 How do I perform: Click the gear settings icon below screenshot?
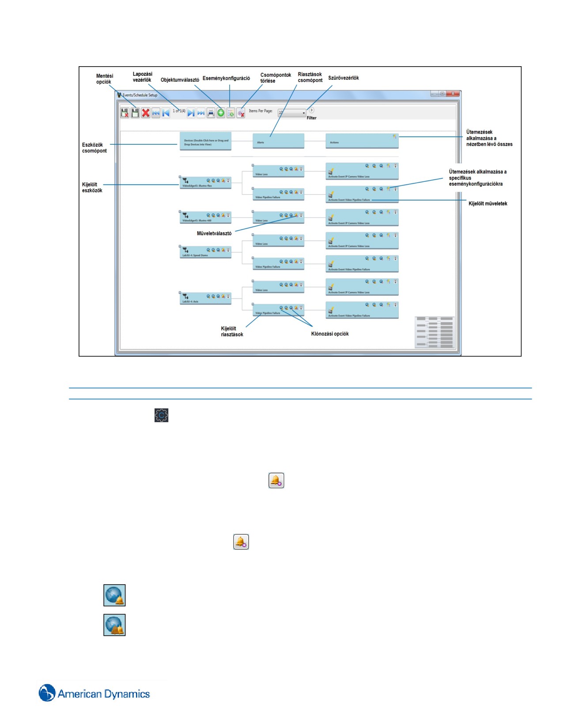(162, 415)
